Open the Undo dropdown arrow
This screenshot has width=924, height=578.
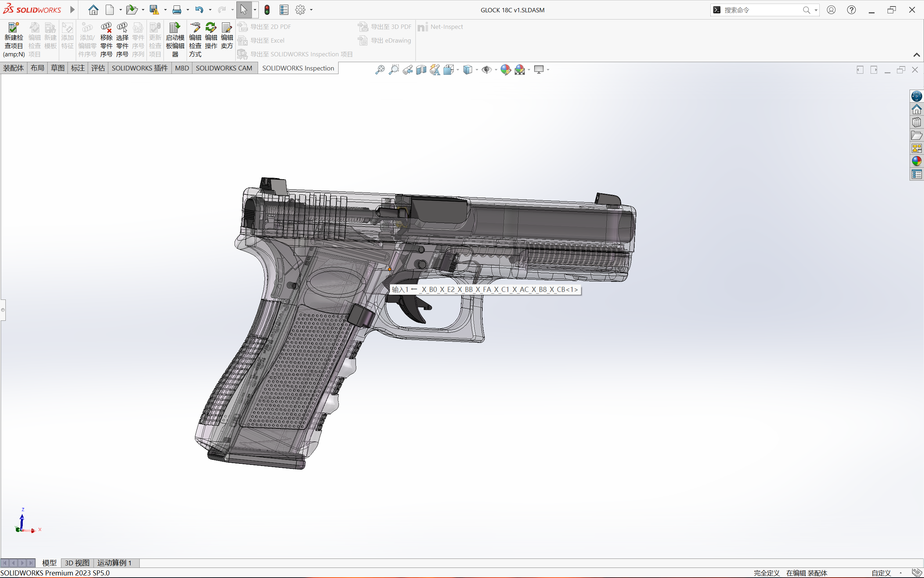(x=210, y=10)
